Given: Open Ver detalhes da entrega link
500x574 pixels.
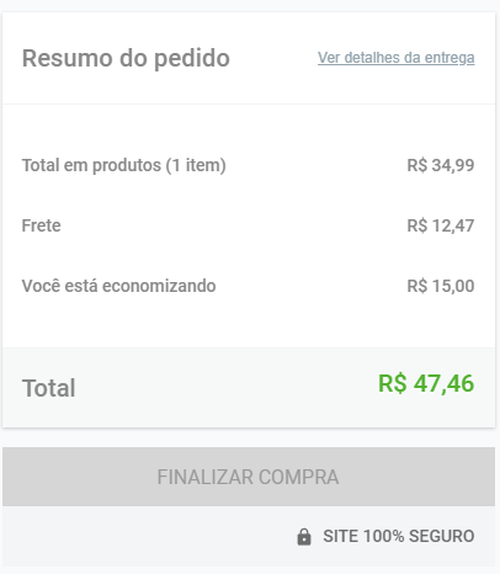Looking at the screenshot, I should (396, 58).
